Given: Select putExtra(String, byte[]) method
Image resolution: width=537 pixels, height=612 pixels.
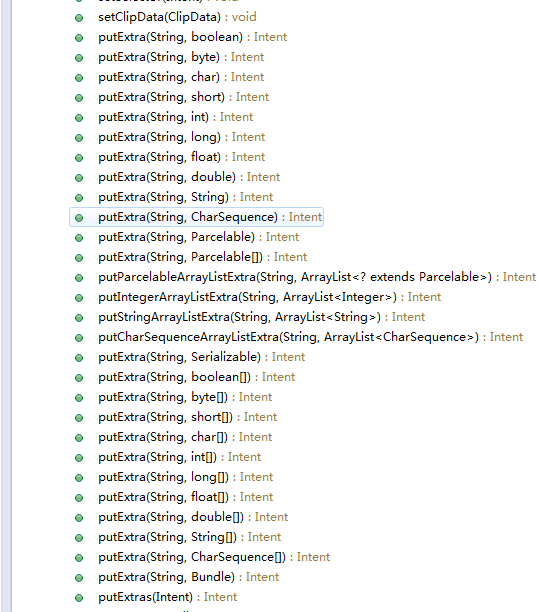Looking at the screenshot, I should (x=185, y=397).
